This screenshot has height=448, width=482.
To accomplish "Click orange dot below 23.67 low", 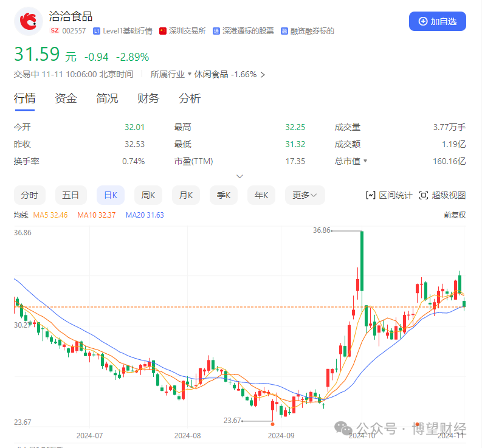I will [x=272, y=424].
